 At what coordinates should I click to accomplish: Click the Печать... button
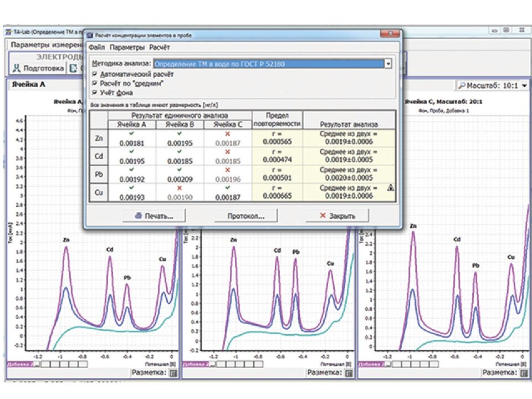[155, 216]
